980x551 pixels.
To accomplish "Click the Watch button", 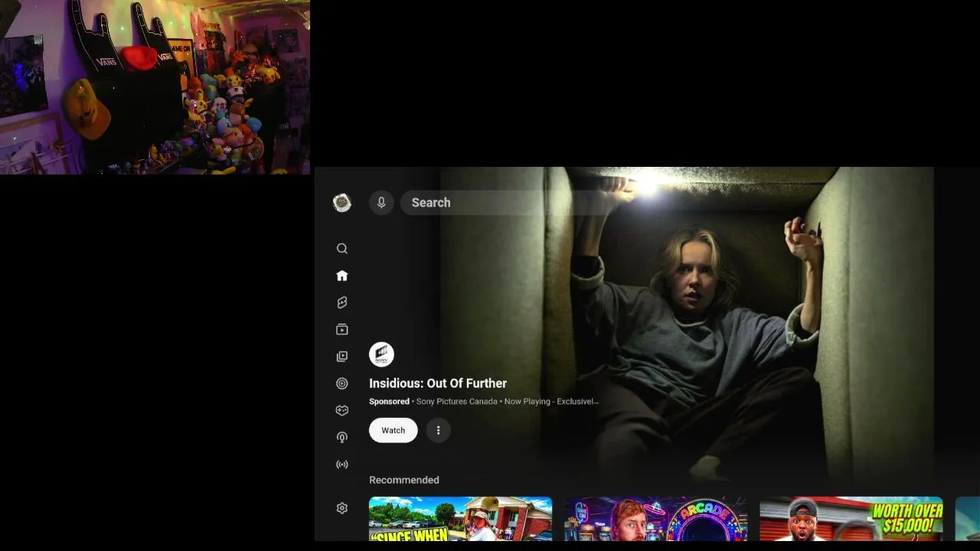I will click(x=394, y=430).
